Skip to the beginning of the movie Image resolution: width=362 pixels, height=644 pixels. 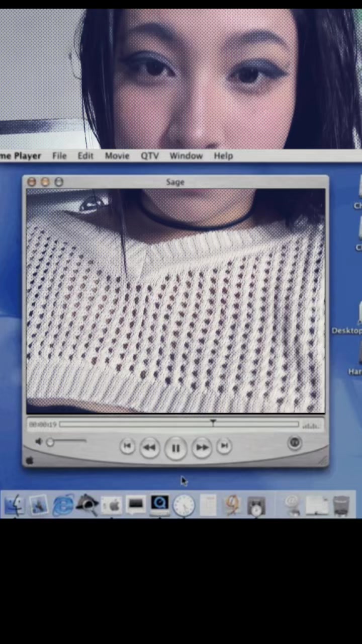(x=127, y=446)
